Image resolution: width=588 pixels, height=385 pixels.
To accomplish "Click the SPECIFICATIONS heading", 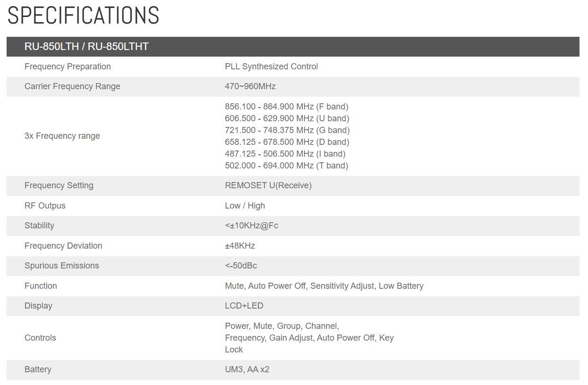I will (x=83, y=16).
